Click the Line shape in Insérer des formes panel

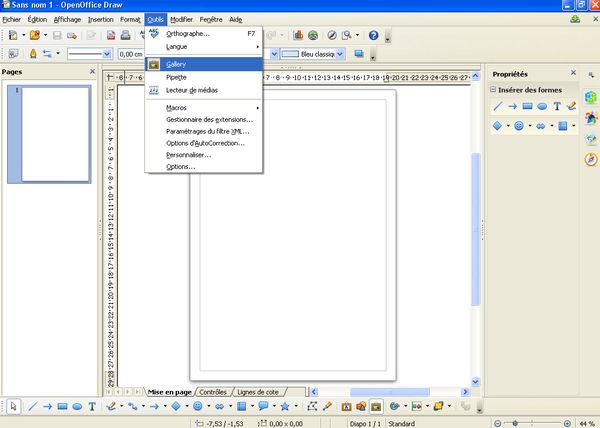point(497,106)
